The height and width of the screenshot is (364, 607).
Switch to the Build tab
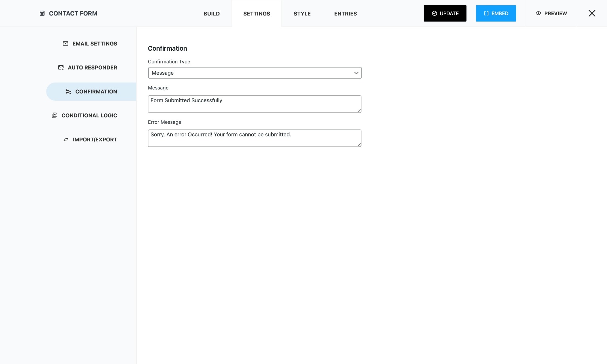(212, 14)
